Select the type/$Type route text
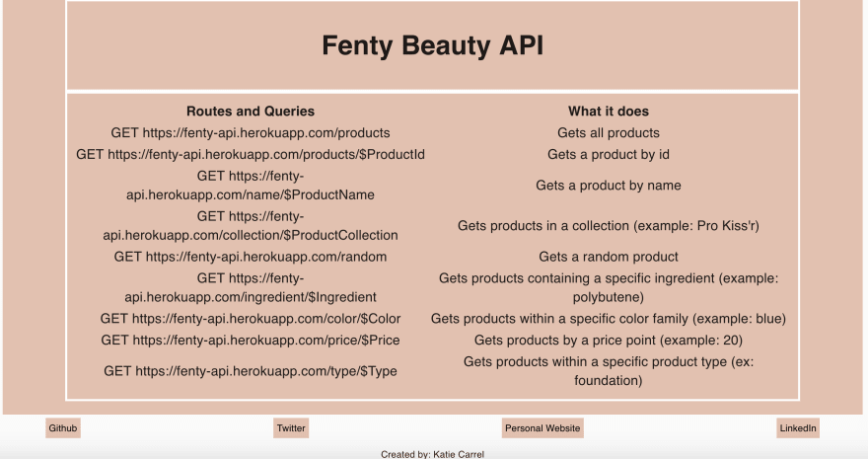Image resolution: width=868 pixels, height=459 pixels. click(x=251, y=371)
